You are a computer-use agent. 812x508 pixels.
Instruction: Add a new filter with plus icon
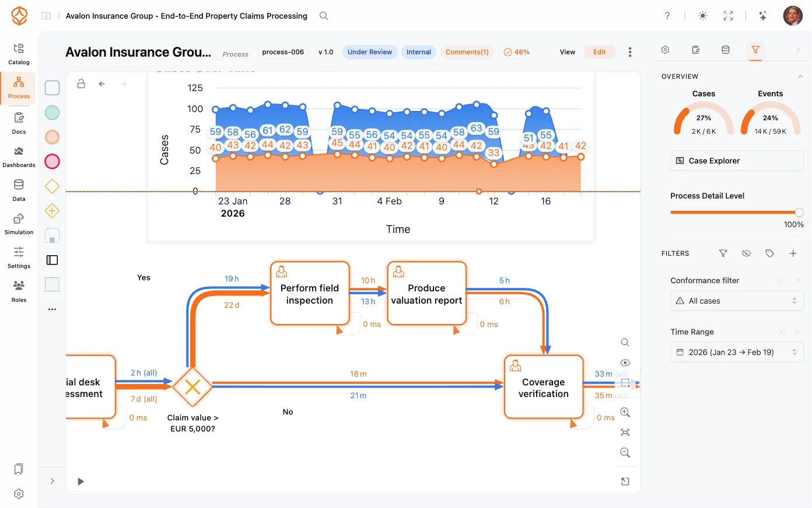point(793,253)
